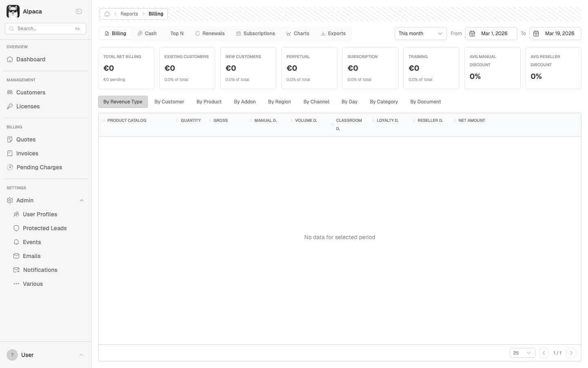Image resolution: width=588 pixels, height=368 pixels.
Task: Click the Invoices document icon
Action: (9, 153)
